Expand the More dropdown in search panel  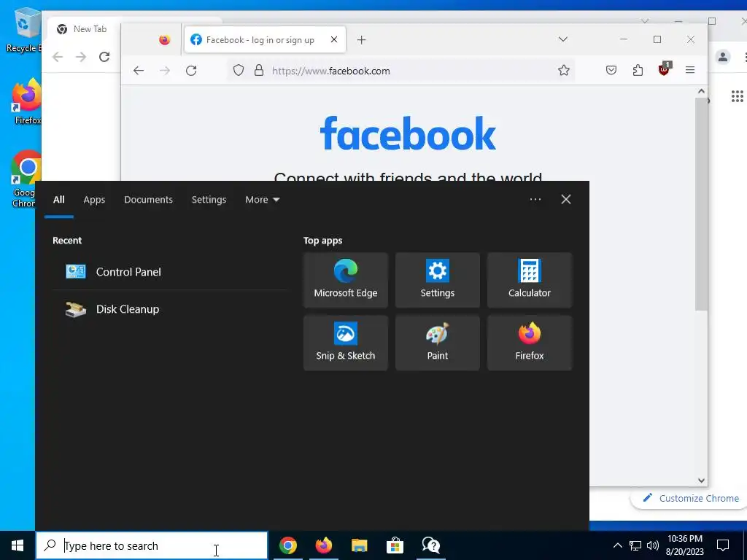coord(262,200)
